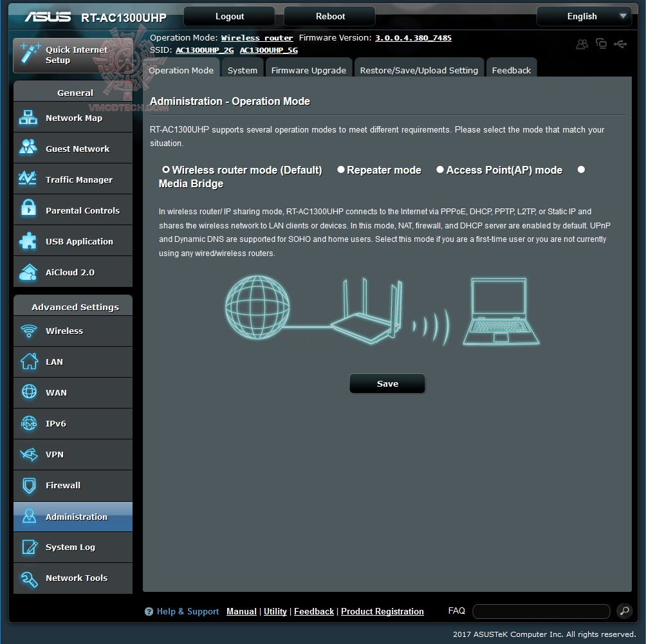The height and width of the screenshot is (644, 646).
Task: Click the Reboot button
Action: (x=330, y=17)
